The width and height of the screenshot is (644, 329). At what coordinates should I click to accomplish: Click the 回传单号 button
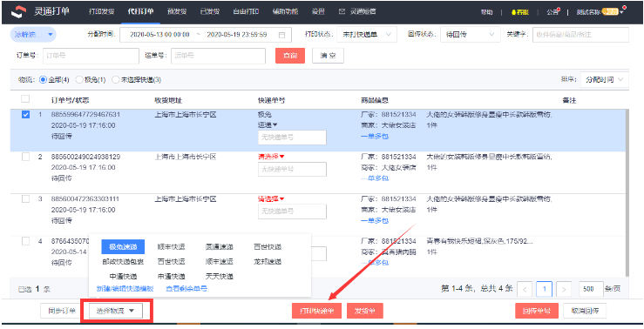[537, 311]
